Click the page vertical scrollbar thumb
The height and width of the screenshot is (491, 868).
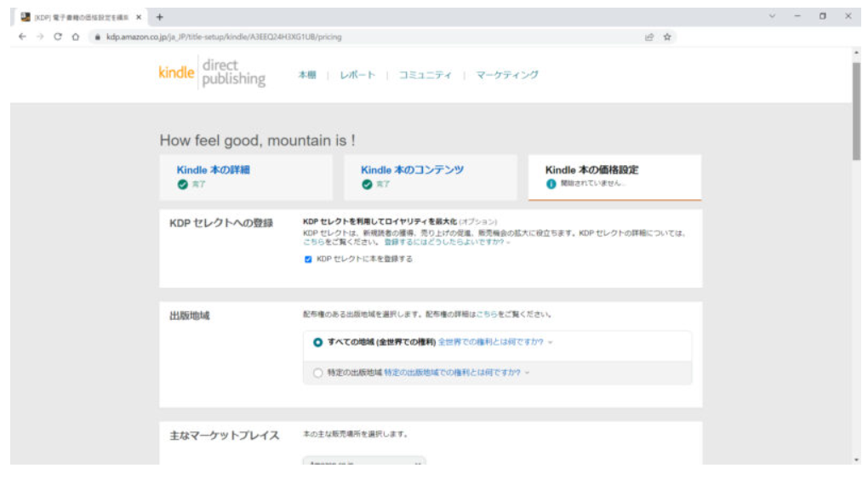pos(856,111)
